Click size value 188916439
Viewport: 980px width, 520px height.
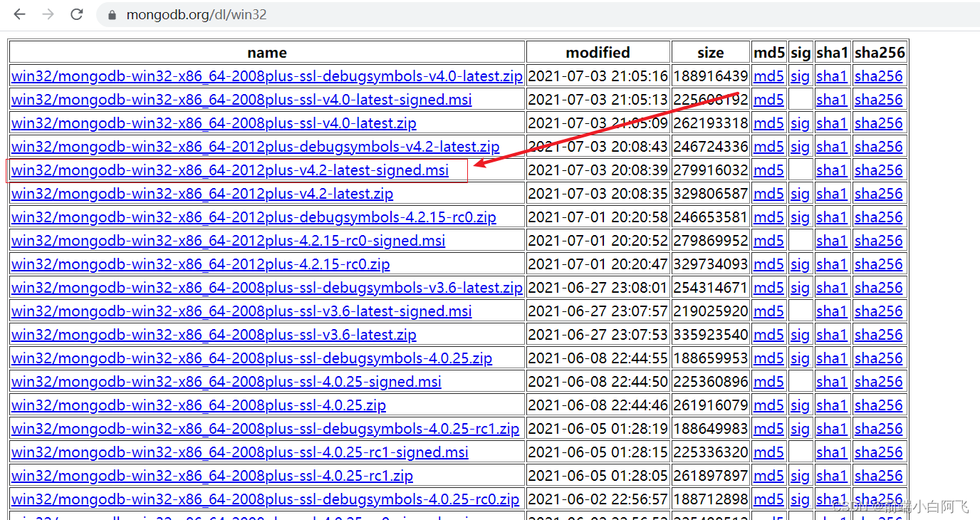coord(711,76)
